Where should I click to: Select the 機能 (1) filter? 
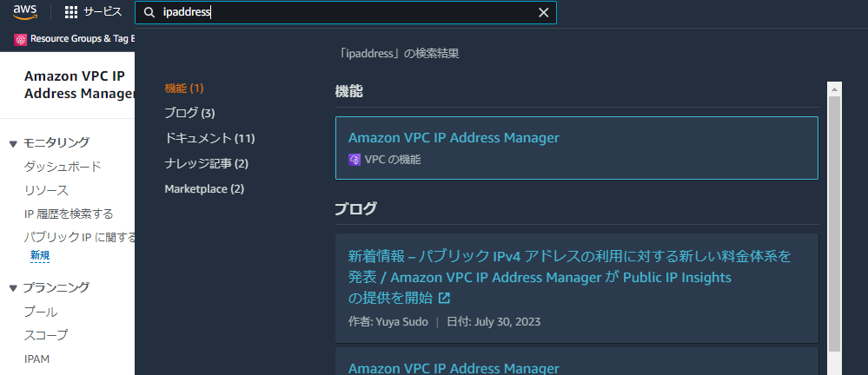pos(184,88)
